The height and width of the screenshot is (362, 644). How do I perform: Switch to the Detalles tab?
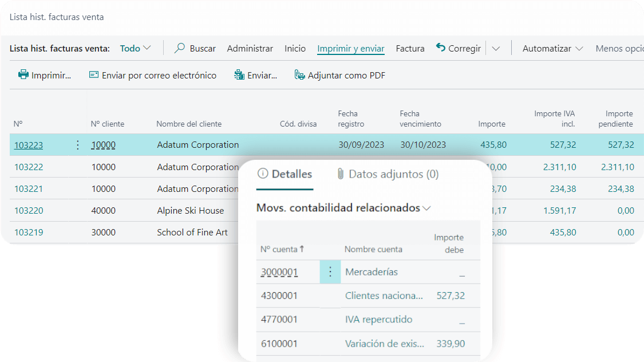285,174
